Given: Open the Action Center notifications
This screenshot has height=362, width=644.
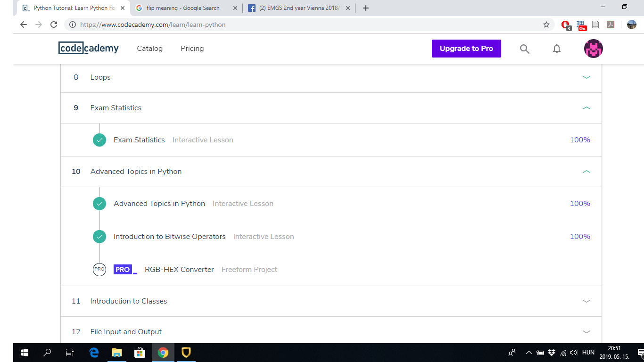Looking at the screenshot, I should [x=641, y=353].
